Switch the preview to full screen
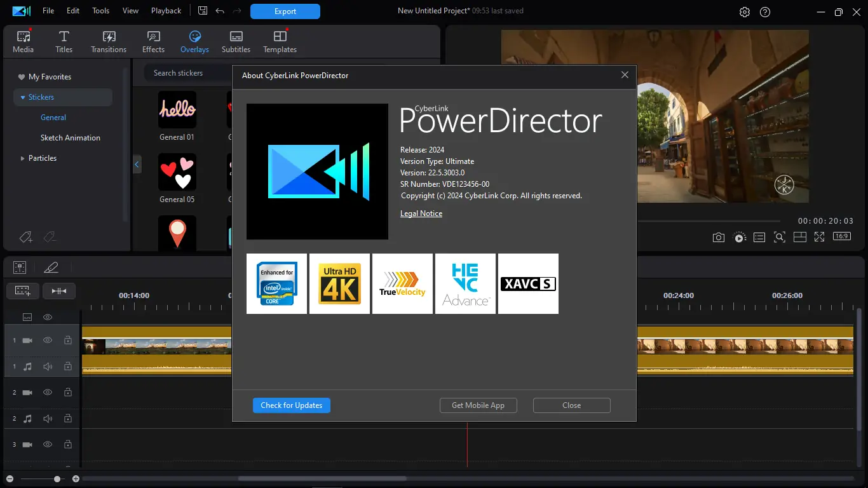The height and width of the screenshot is (488, 868). [820, 237]
